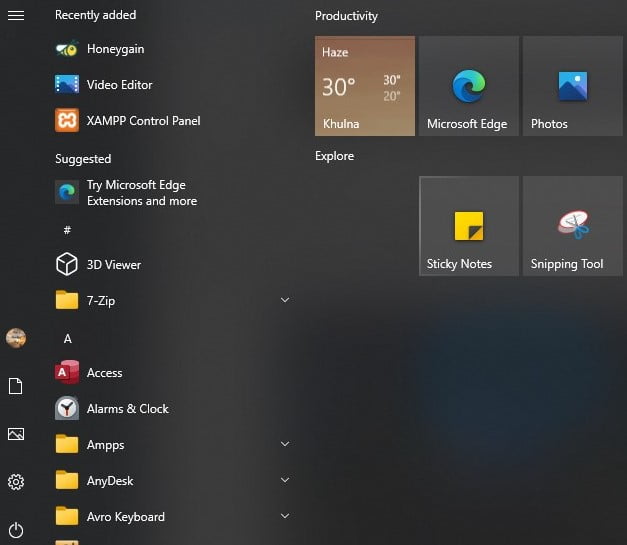Open Alarms & Clock icon

pyautogui.click(x=67, y=408)
